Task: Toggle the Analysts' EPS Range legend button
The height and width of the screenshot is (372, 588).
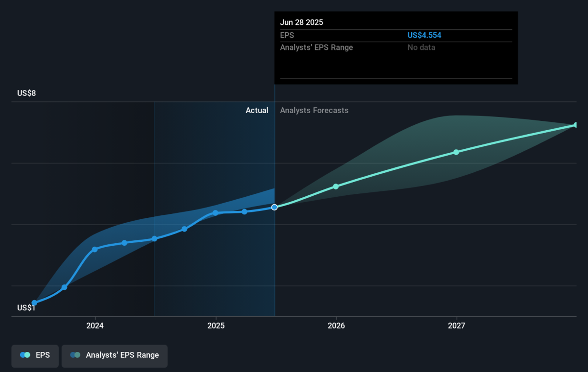Action: pyautogui.click(x=114, y=355)
